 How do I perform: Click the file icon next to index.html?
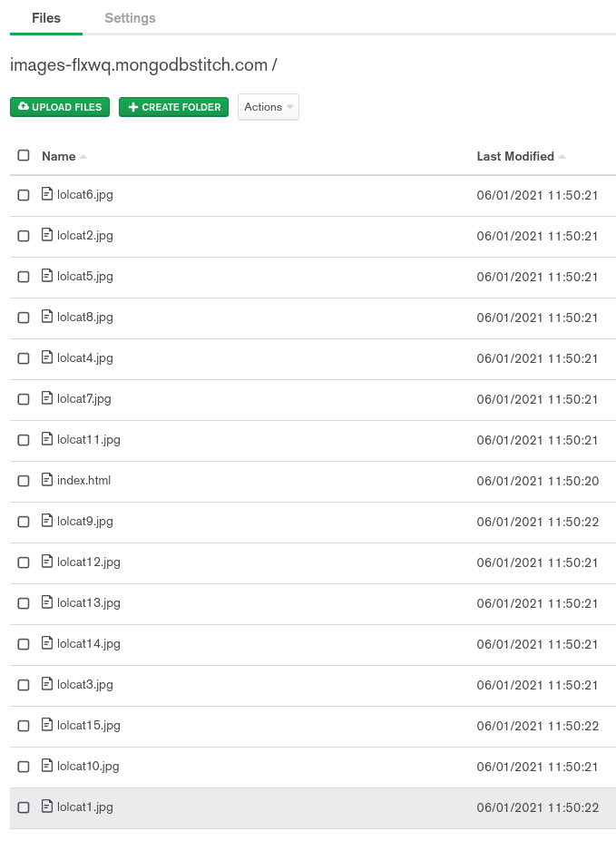47,480
